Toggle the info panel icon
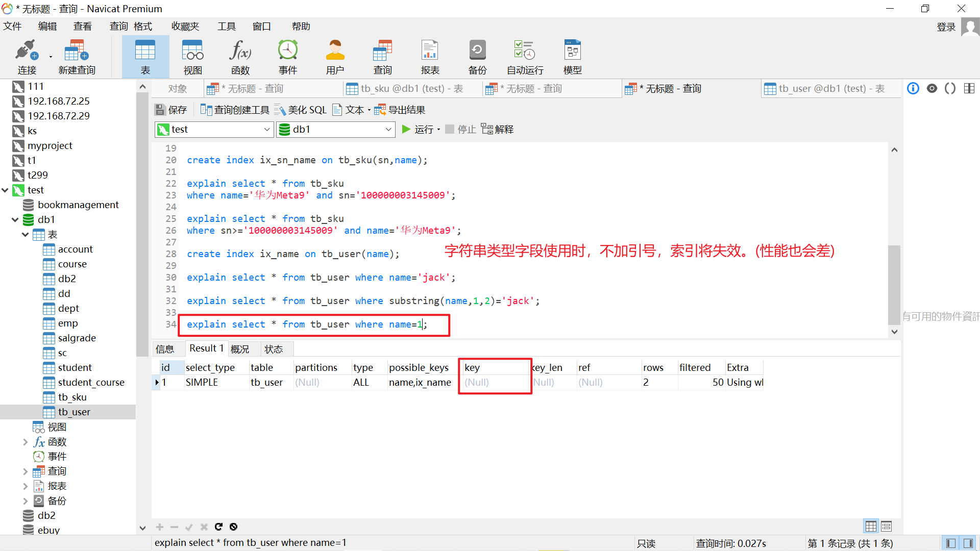The width and height of the screenshot is (980, 551). 913,88
